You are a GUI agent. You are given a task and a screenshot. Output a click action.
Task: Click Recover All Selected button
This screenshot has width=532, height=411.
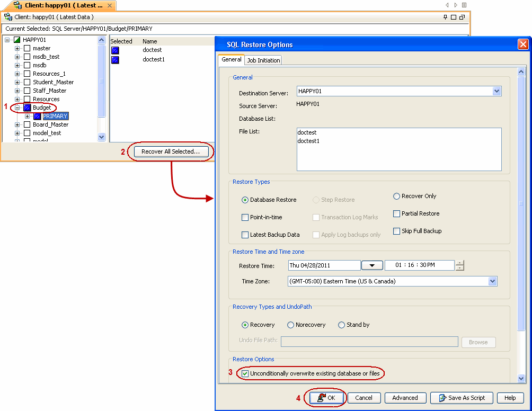171,151
